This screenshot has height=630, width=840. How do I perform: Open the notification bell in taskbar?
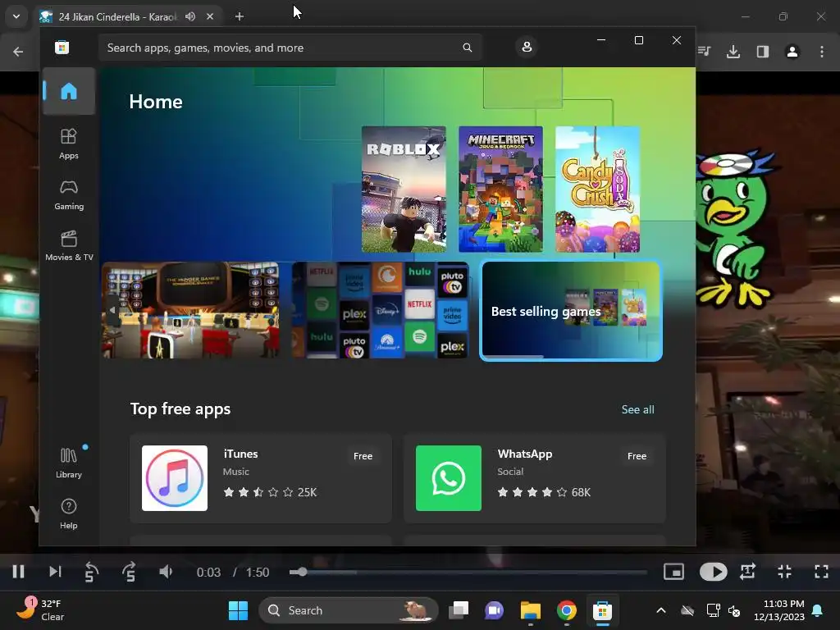point(818,610)
